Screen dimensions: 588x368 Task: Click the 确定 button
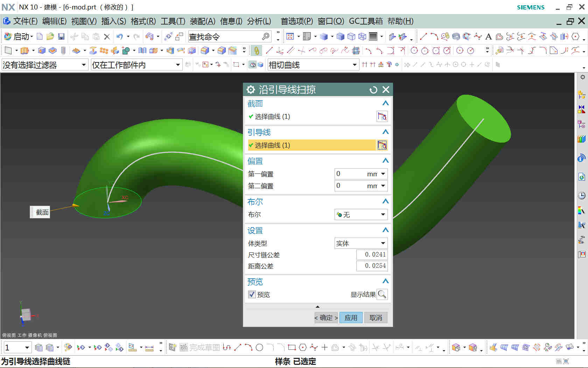(x=326, y=318)
